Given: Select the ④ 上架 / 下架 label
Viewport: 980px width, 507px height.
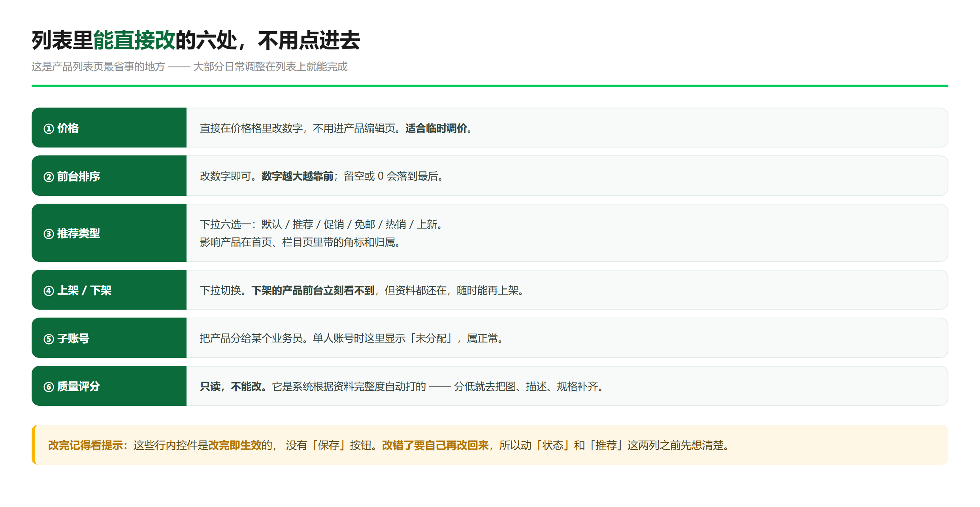Looking at the screenshot, I should 77,290.
